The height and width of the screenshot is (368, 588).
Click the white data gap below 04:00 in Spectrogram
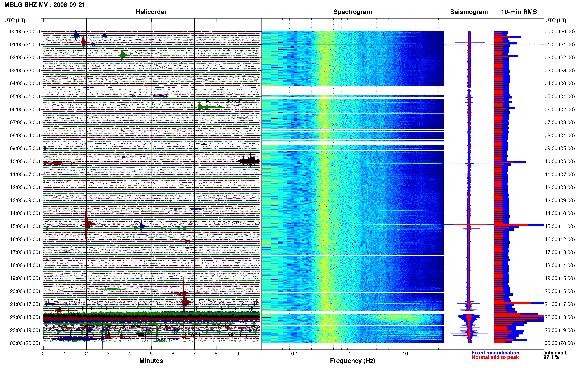coord(352,91)
